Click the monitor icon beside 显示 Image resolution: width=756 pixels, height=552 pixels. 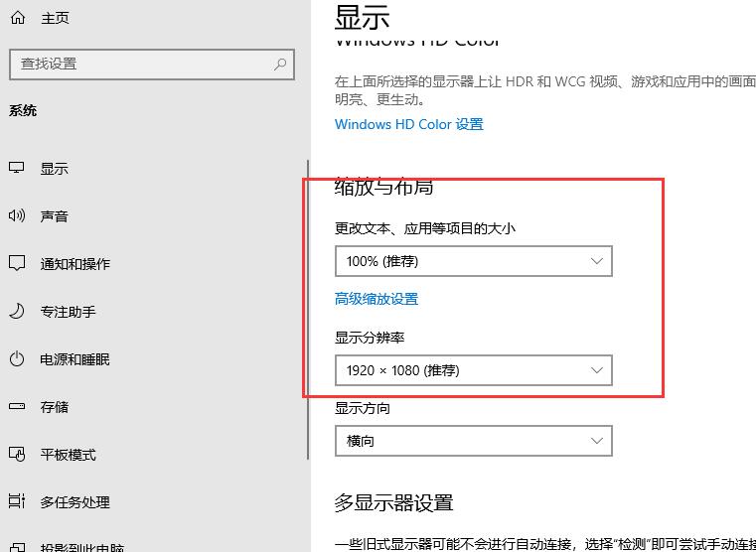pyautogui.click(x=17, y=168)
